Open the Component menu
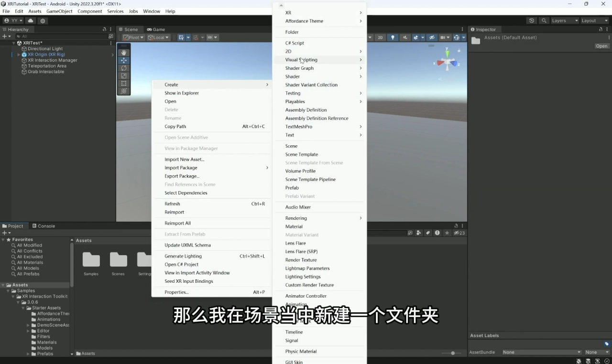Image resolution: width=612 pixels, height=364 pixels. coord(90,11)
